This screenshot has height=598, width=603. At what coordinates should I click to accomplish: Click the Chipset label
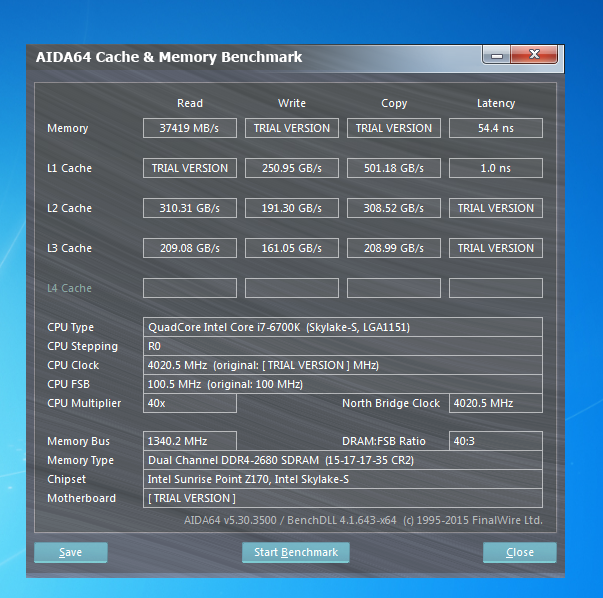[67, 479]
